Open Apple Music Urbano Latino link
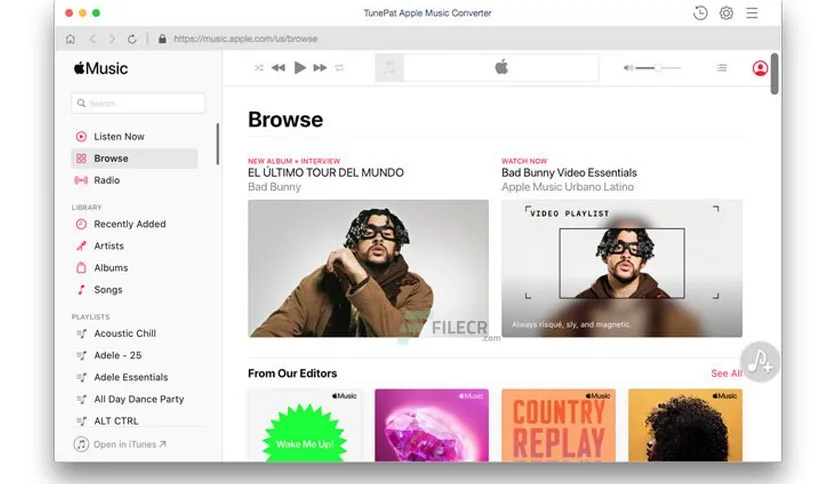Image resolution: width=836 pixels, height=484 pixels. 567,187
